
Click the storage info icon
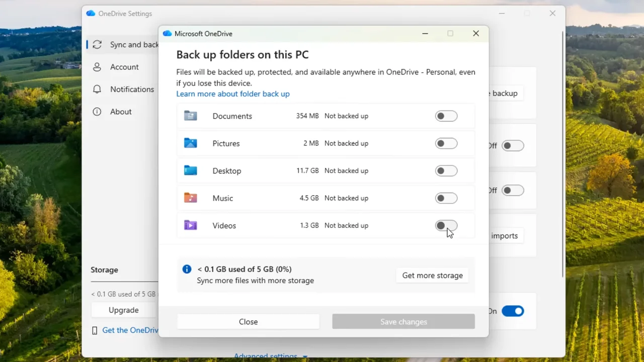[187, 269]
